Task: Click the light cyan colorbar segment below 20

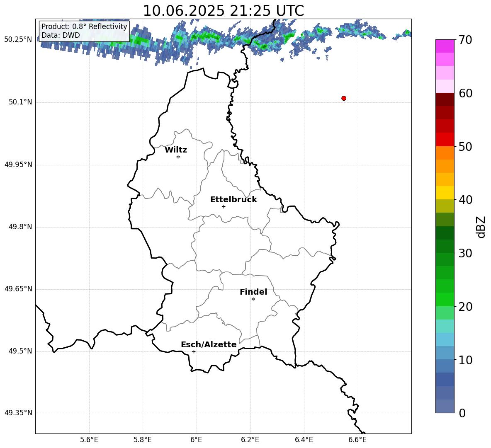Action: pyautogui.click(x=445, y=326)
